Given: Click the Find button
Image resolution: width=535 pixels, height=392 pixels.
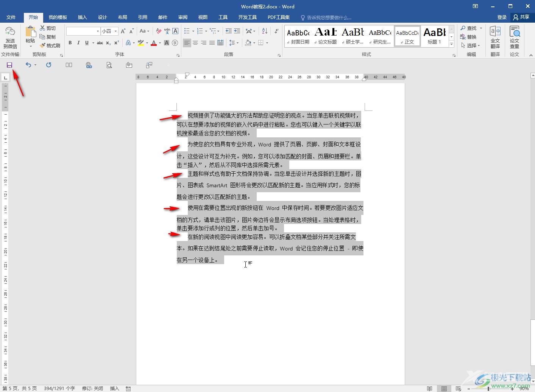Looking at the screenshot, I should coord(468,28).
